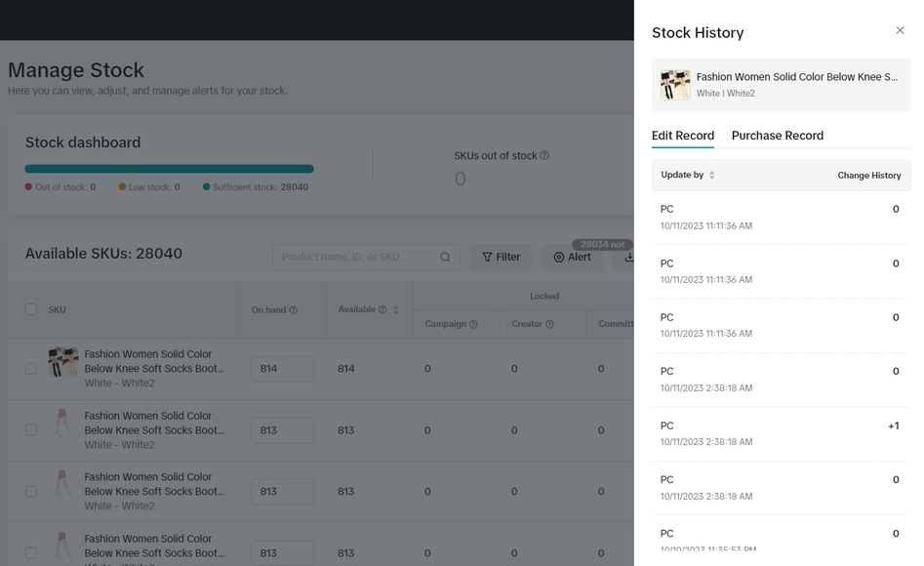Click the stock level progress bar
924x566 pixels.
point(169,169)
